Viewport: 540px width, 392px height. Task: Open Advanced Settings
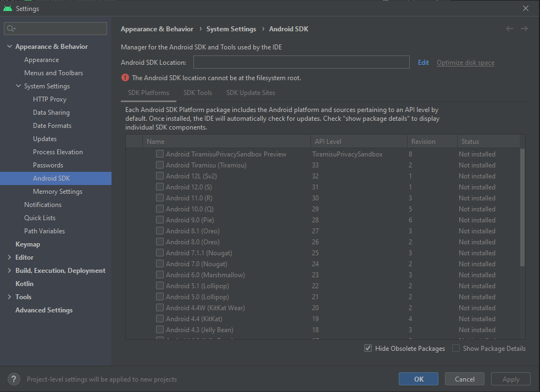44,310
